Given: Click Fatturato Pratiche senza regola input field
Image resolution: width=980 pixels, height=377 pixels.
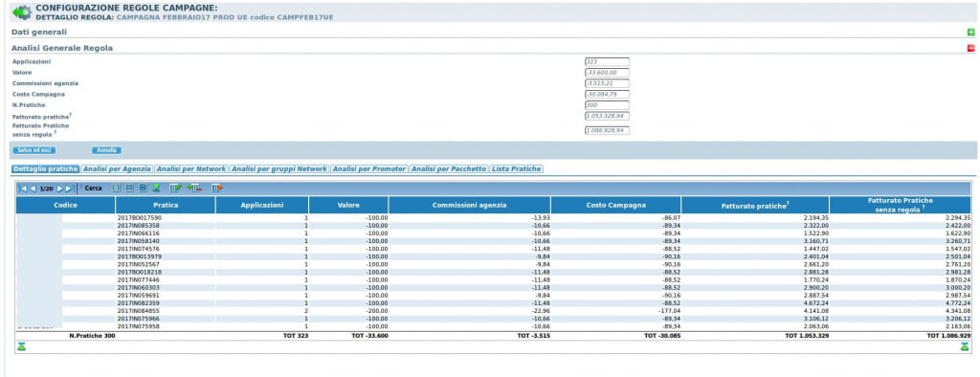Looking at the screenshot, I should point(607,131).
